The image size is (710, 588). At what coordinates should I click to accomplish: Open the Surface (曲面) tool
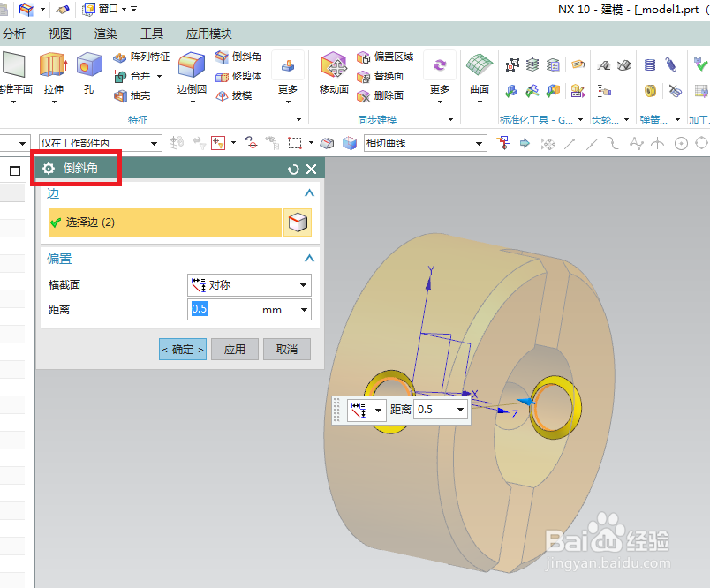(x=479, y=72)
